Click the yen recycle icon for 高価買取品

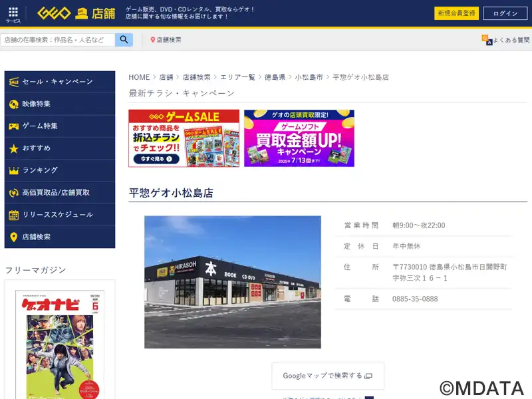click(13, 193)
